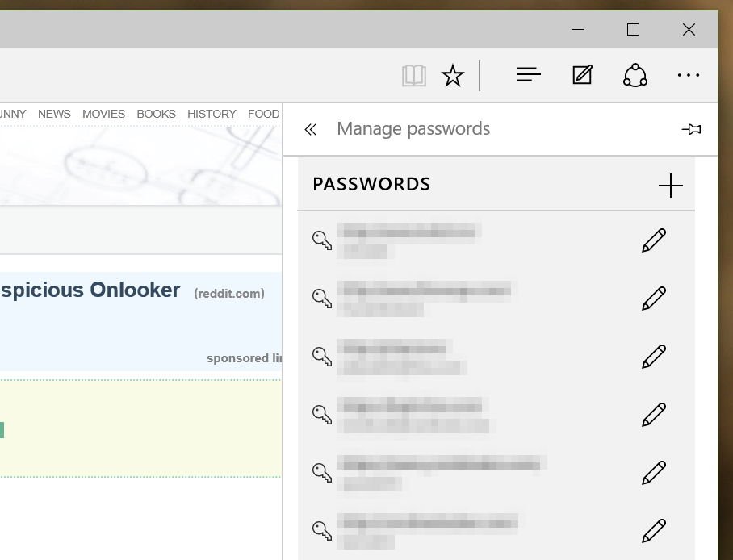Edit the second saved password entry
Image resolution: width=733 pixels, height=560 pixels.
pos(654,299)
